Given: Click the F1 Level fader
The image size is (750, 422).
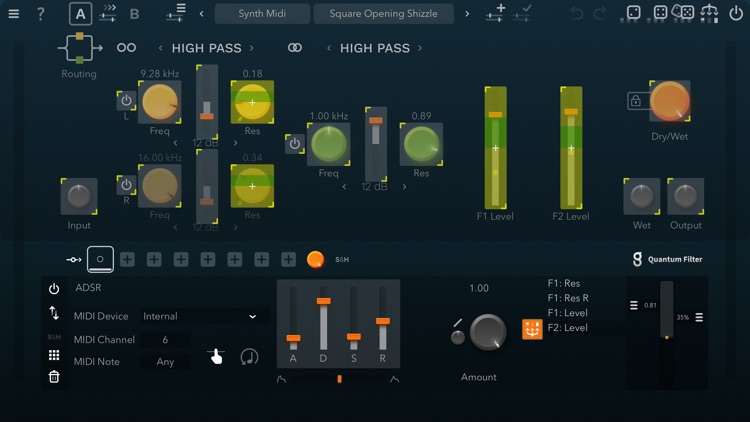Looking at the screenshot, I should tap(496, 147).
